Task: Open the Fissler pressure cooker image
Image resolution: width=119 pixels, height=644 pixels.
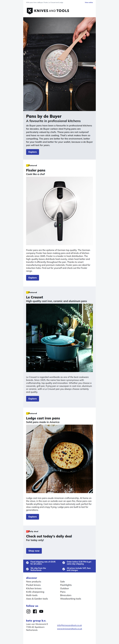Action: point(59,211)
